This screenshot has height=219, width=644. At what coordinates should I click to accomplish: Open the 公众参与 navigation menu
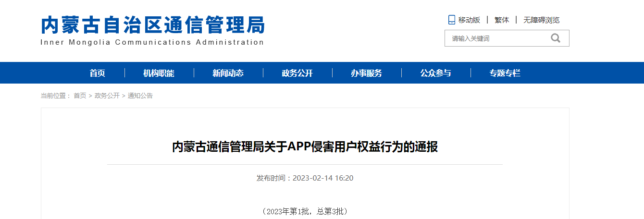click(x=435, y=73)
